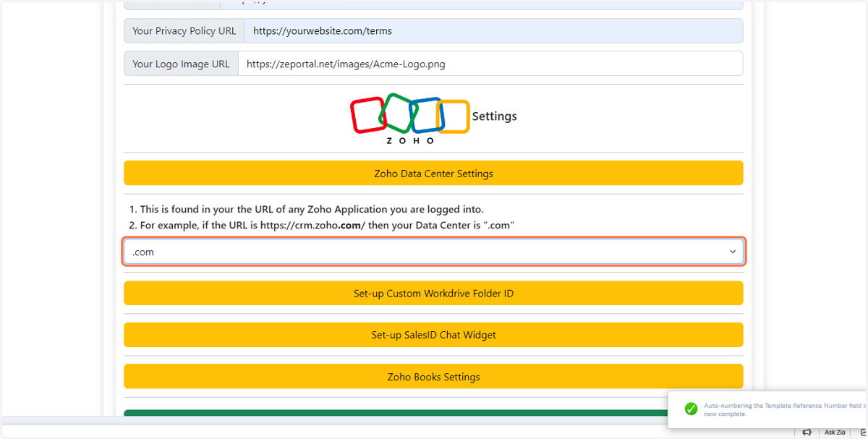Image resolution: width=868 pixels, height=439 pixels.
Task: Click the announcements megaphone icon
Action: click(x=807, y=432)
